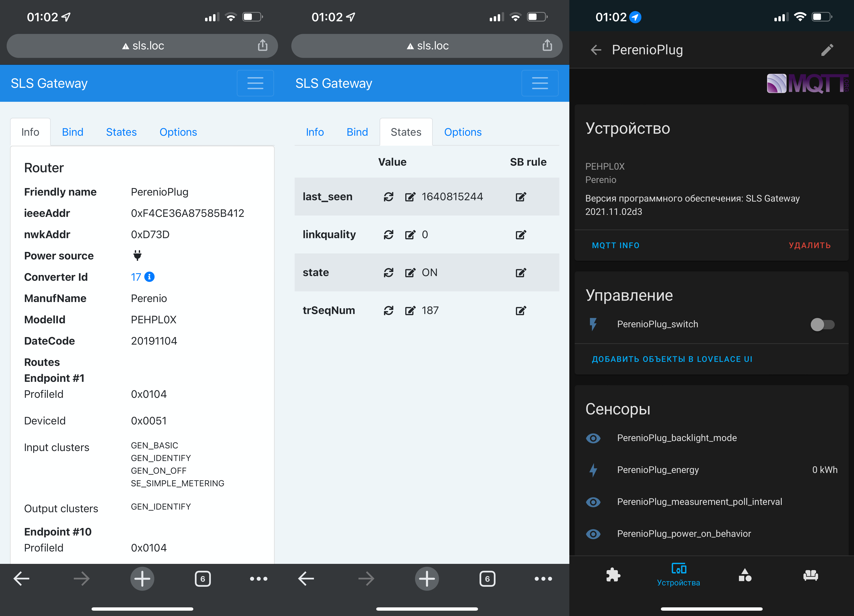Screen dimensions: 854x616
Task: Go back from PerenioPlug page
Action: 596,50
